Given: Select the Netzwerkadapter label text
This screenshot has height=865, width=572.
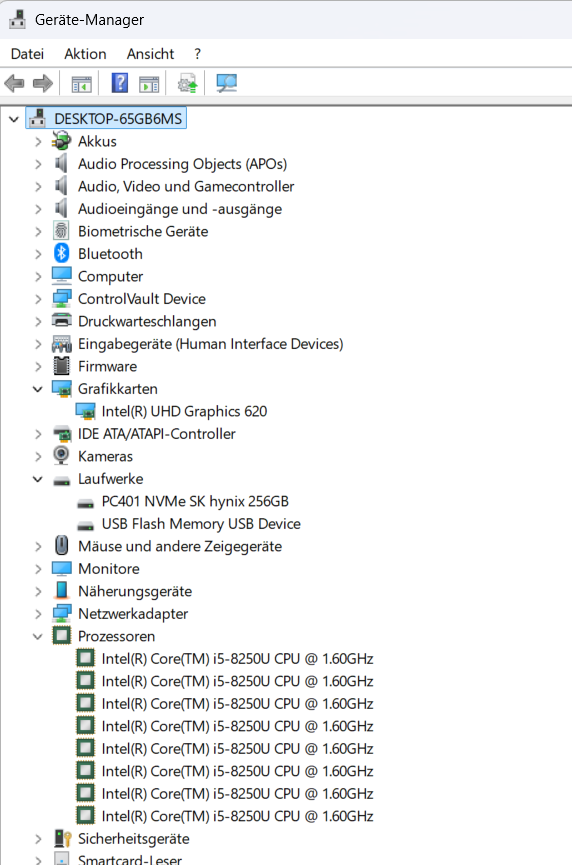Looking at the screenshot, I should pos(133,613).
